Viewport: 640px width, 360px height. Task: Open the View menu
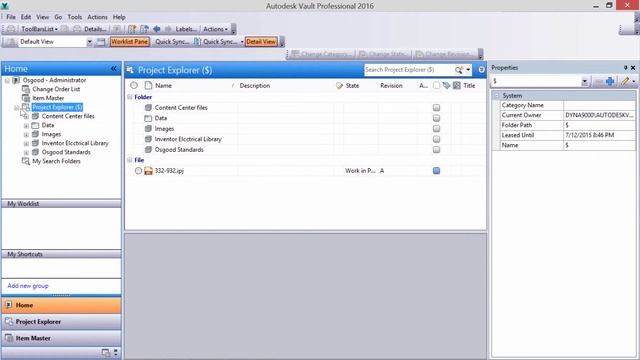42,17
